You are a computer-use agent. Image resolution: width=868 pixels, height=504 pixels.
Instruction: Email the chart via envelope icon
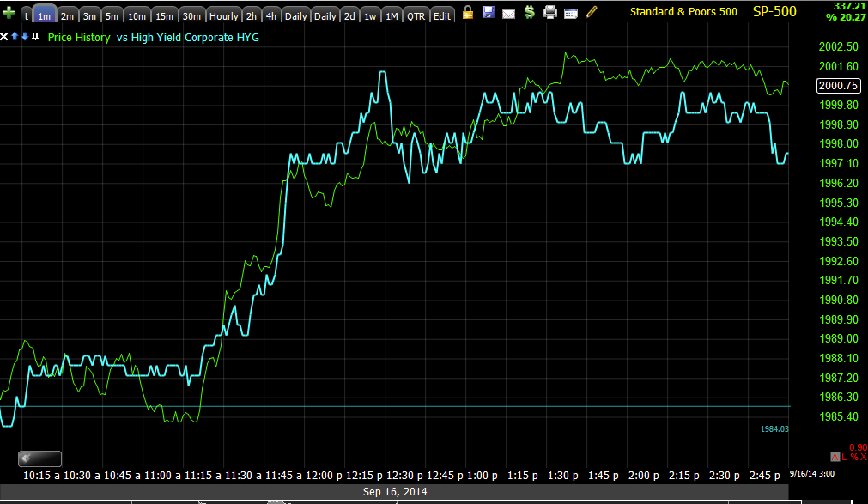[508, 14]
